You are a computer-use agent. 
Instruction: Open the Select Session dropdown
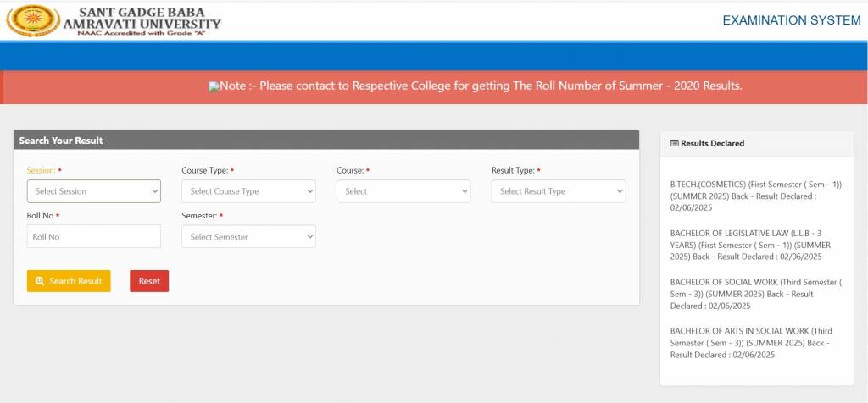(x=93, y=191)
